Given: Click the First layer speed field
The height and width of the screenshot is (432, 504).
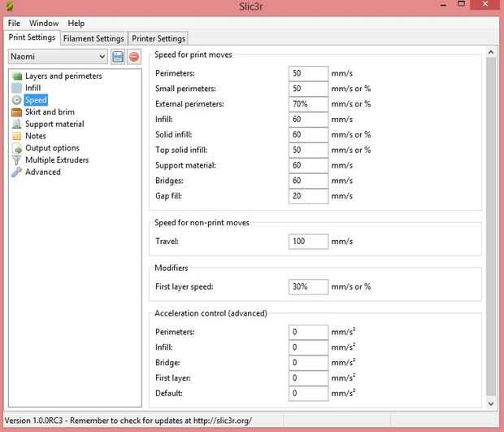Looking at the screenshot, I should (308, 286).
